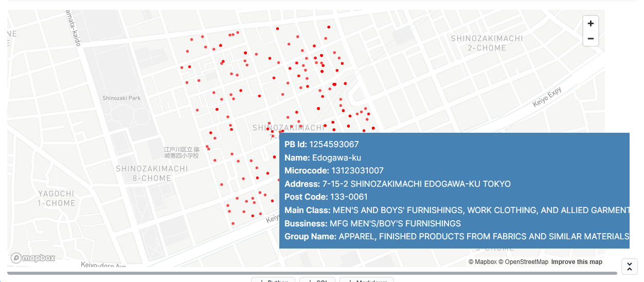Click the SHINOZAKIMACHI 8-CHOME map label

[152, 173]
